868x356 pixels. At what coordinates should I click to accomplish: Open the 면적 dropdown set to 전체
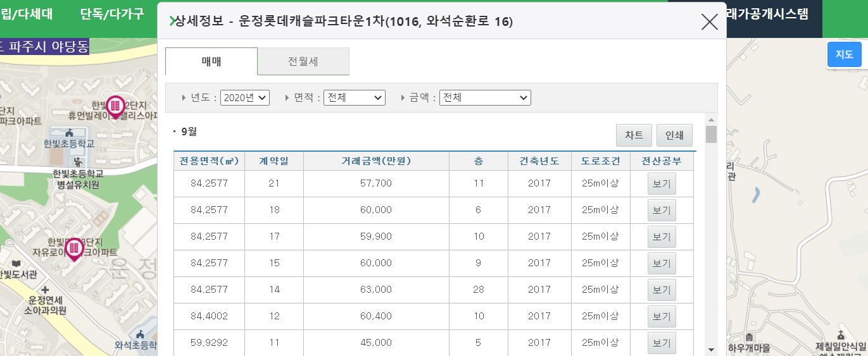coord(355,98)
